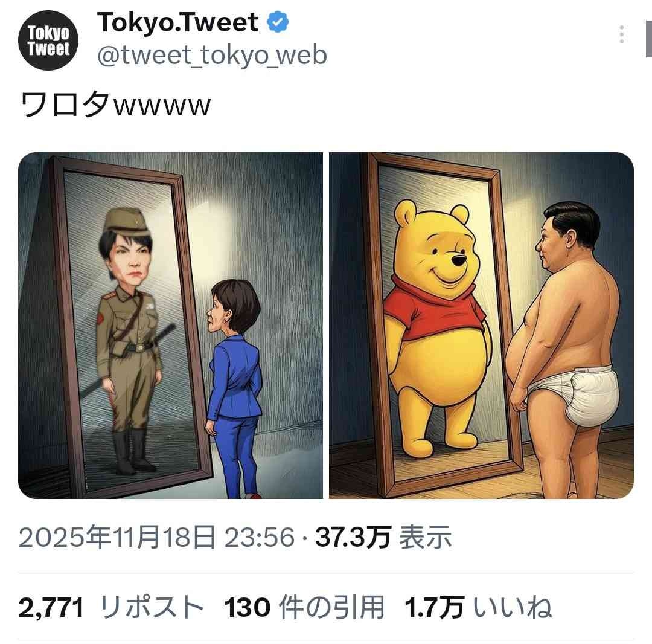Click the 2025年11月18日 date

click(x=117, y=537)
